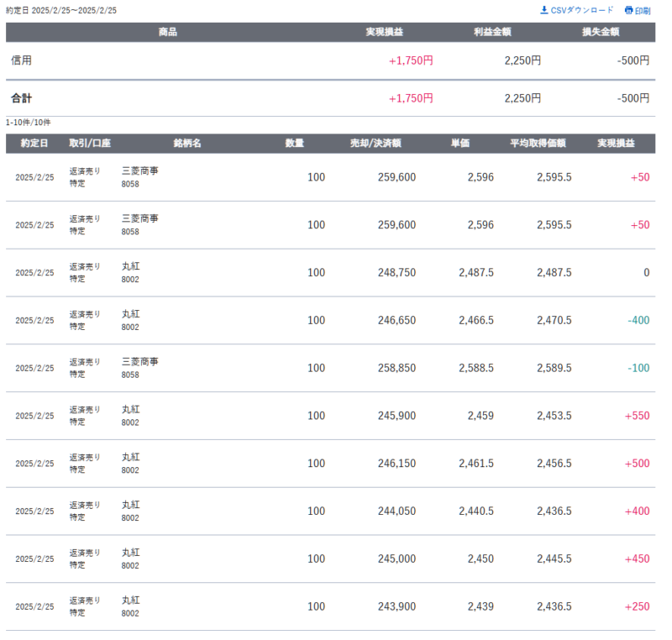Click the 売却/決済額 column header
Image resolution: width=672 pixels, height=640 pixels.
tap(375, 143)
